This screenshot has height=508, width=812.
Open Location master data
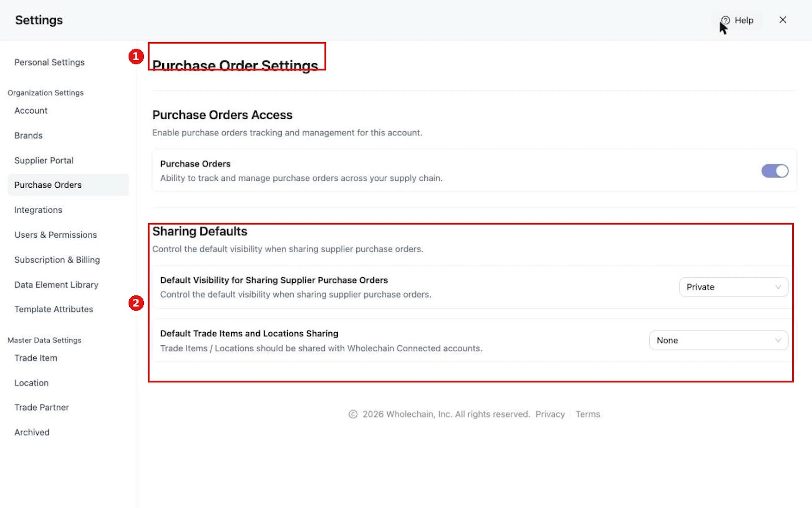pyautogui.click(x=32, y=383)
